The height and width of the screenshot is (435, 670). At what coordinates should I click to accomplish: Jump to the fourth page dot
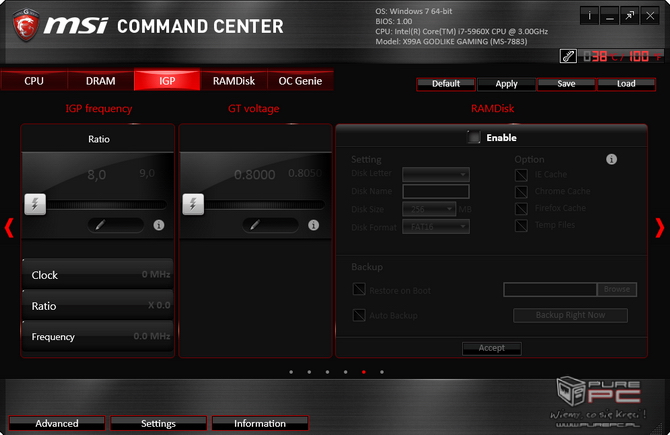pyautogui.click(x=345, y=372)
